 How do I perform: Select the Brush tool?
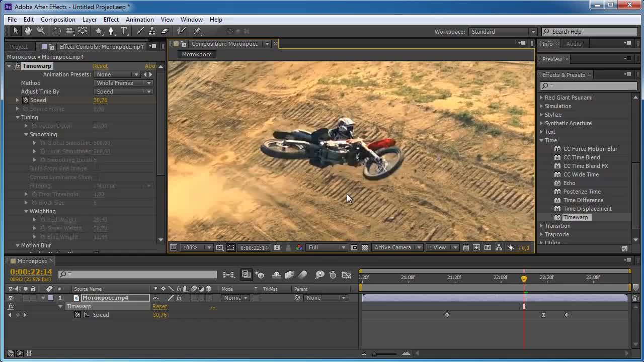pyautogui.click(x=140, y=31)
